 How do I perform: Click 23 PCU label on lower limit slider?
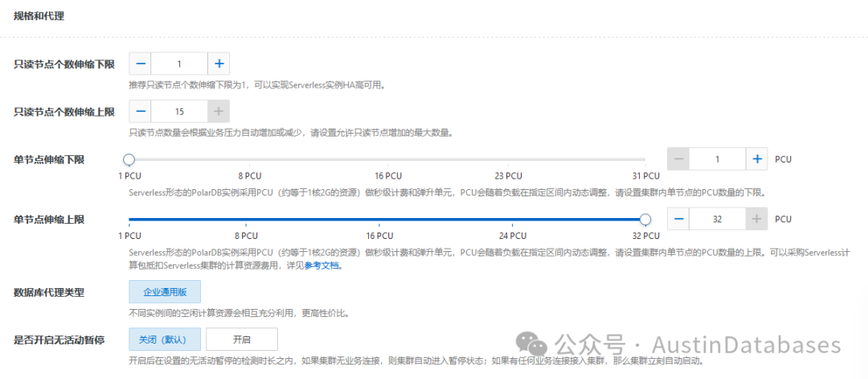(x=508, y=176)
